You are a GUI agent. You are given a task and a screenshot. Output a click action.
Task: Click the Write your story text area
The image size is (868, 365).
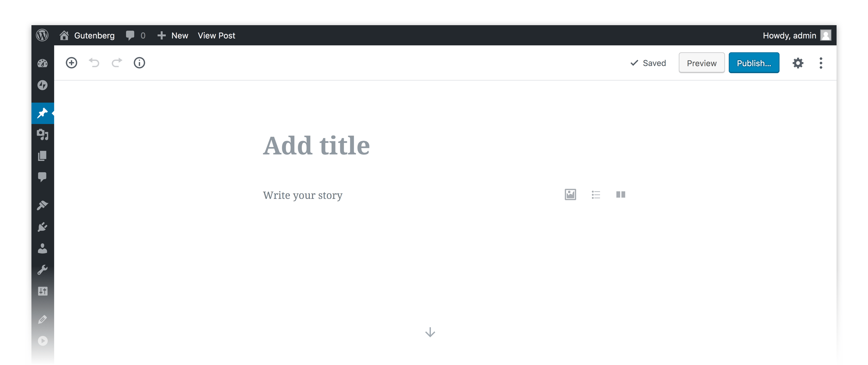(303, 194)
